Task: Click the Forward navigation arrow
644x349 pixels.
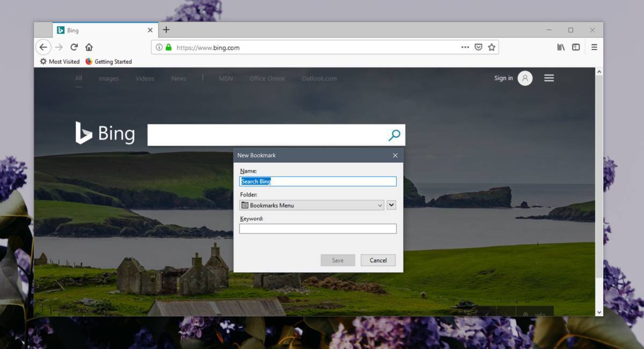Action: point(58,47)
